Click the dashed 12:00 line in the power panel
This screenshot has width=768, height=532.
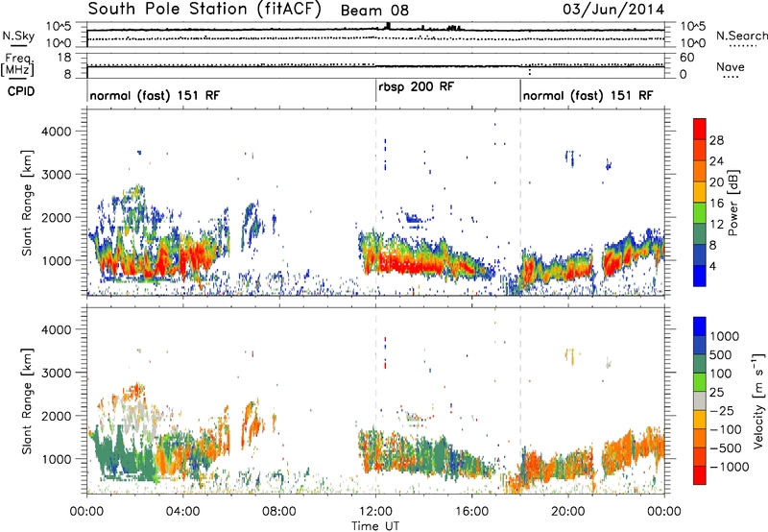pyautogui.click(x=375, y=203)
